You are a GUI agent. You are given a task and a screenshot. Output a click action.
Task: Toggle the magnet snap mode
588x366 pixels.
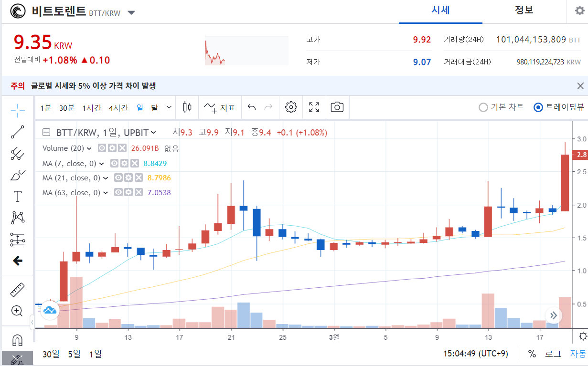[18, 340]
